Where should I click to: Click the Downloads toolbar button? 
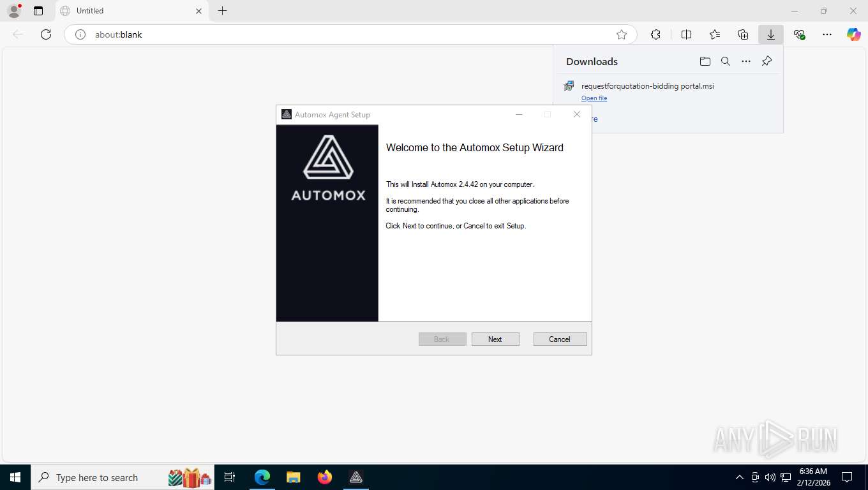771,34
